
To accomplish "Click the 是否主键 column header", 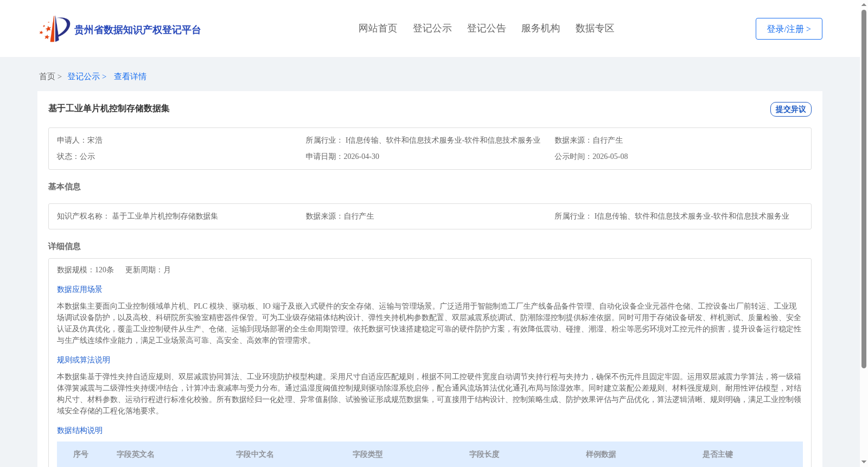I will click(718, 455).
